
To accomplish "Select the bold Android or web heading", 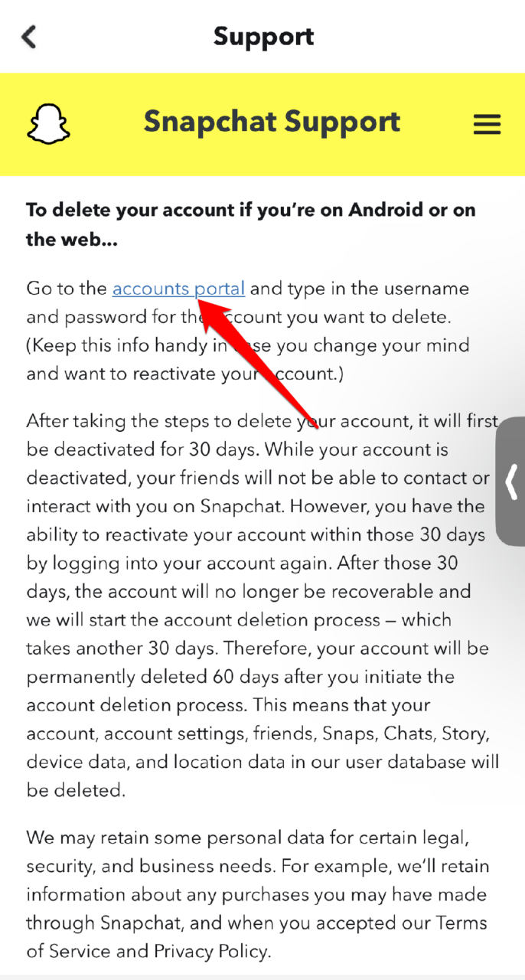I will coord(251,224).
